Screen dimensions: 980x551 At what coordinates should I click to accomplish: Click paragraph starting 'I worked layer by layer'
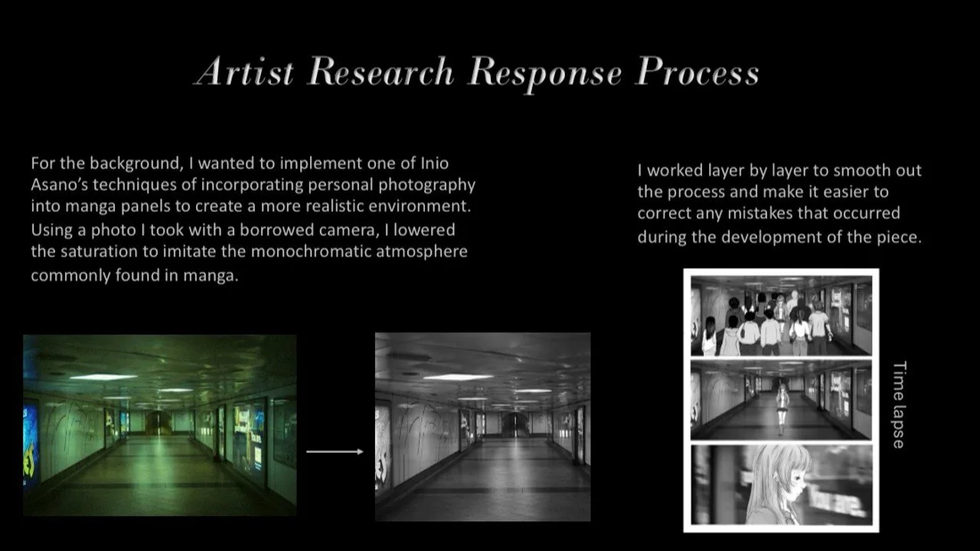[x=779, y=203]
